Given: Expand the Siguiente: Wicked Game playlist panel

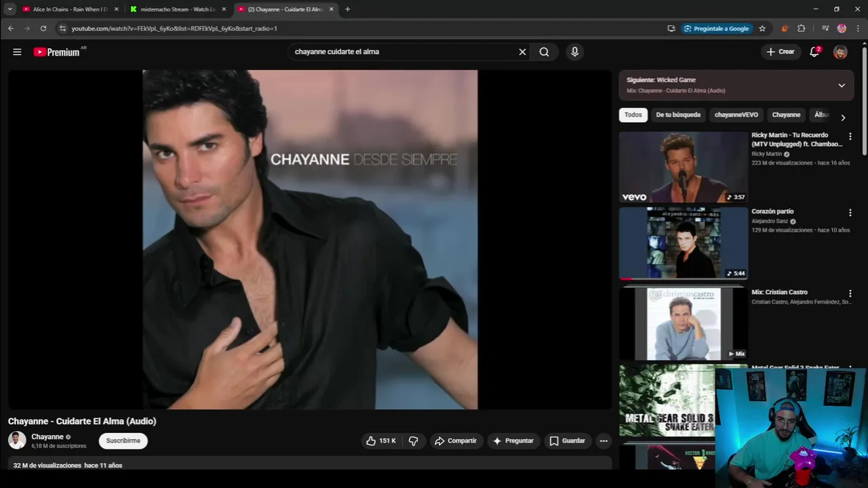Looking at the screenshot, I should pos(842,85).
